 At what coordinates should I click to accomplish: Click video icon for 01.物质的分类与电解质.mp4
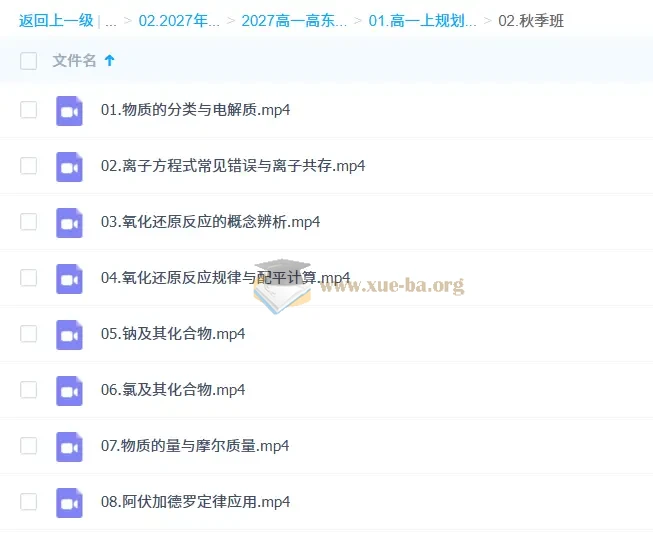[69, 111]
